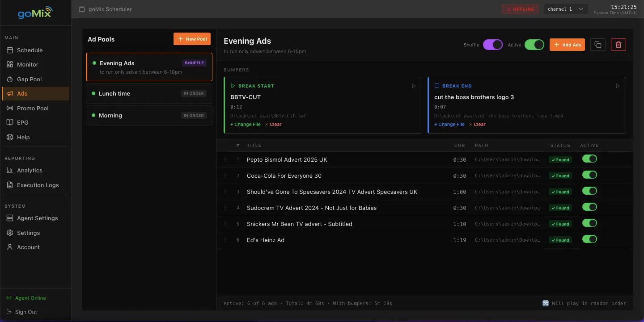View the Execution Logs
Viewport: 644px width, 322px height.
coord(35,185)
